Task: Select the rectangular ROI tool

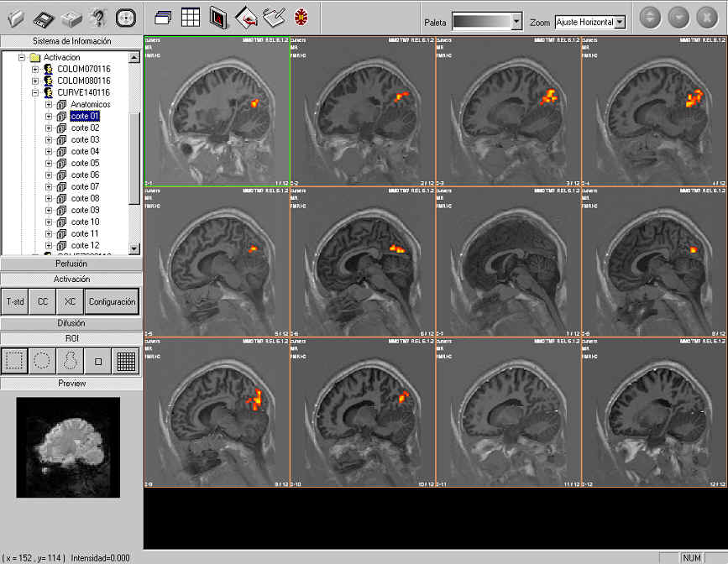Action: [x=14, y=361]
